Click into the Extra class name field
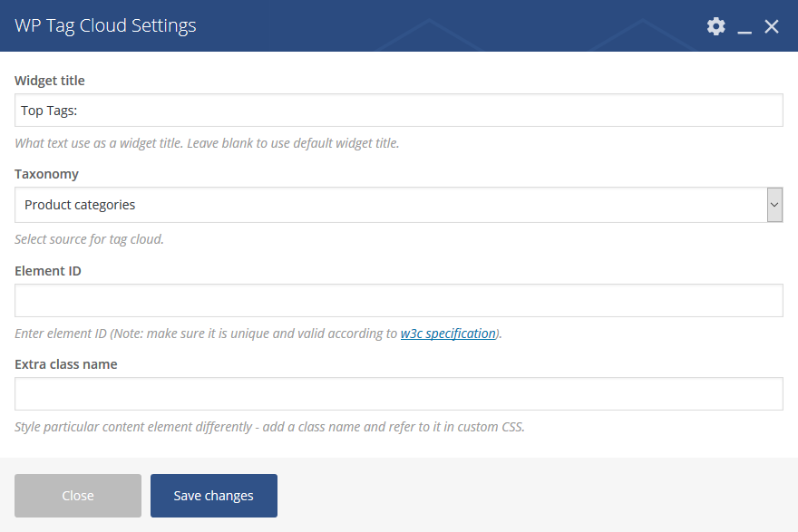Image resolution: width=798 pixels, height=532 pixels. pyautogui.click(x=398, y=393)
